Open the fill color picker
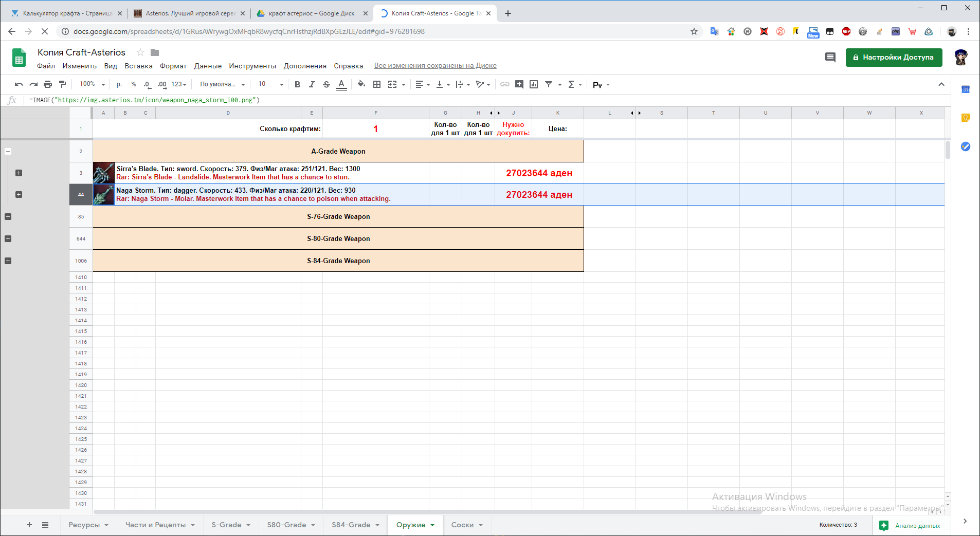Image resolution: width=980 pixels, height=536 pixels. pos(361,84)
